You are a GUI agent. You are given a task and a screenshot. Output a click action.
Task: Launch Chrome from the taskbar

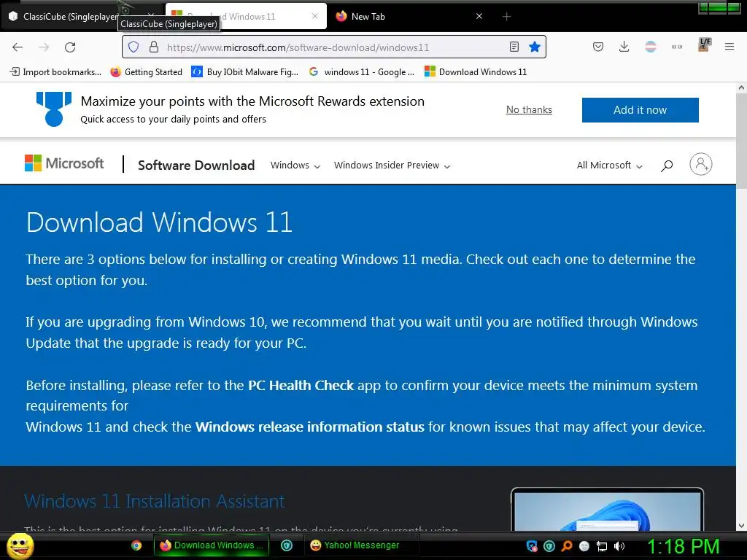click(x=136, y=545)
